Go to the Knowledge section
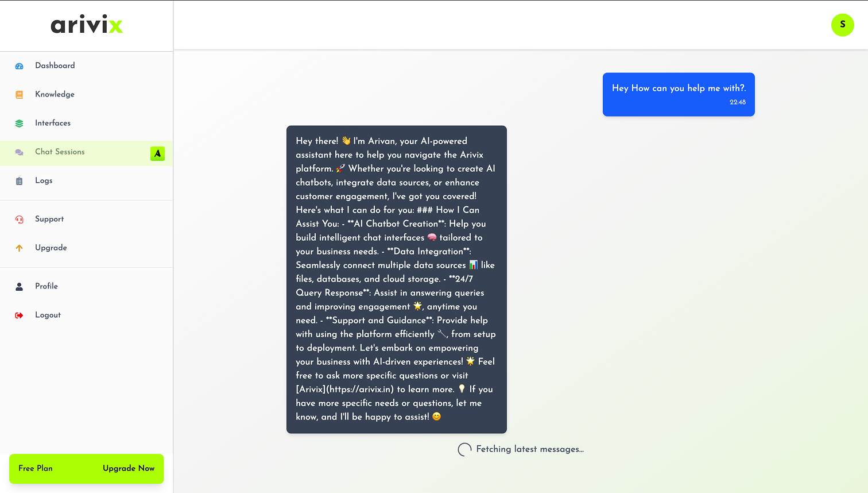 tap(86, 94)
